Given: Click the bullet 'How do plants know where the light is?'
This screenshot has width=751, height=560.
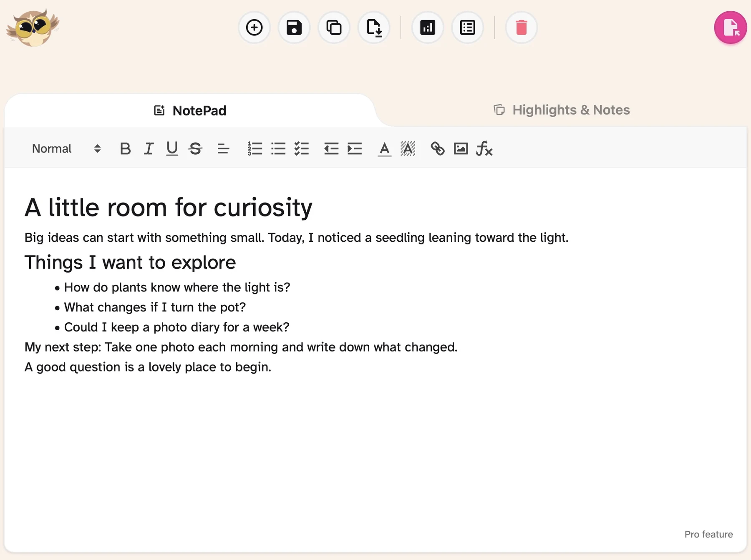Looking at the screenshot, I should tap(177, 287).
